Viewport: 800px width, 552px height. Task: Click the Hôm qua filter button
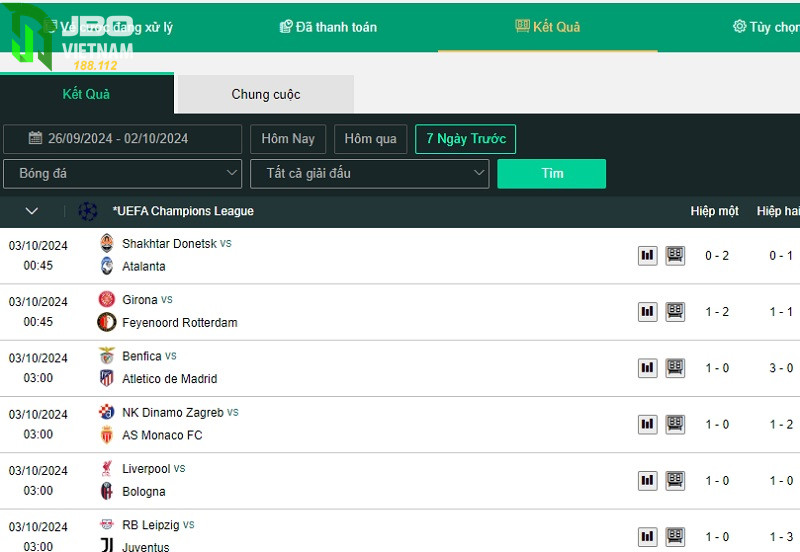tap(370, 139)
